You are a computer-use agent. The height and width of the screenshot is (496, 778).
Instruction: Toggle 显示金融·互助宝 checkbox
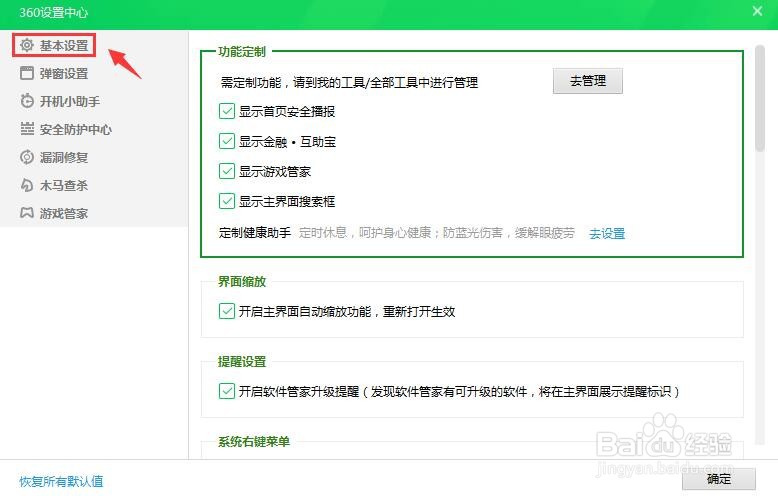coord(227,141)
